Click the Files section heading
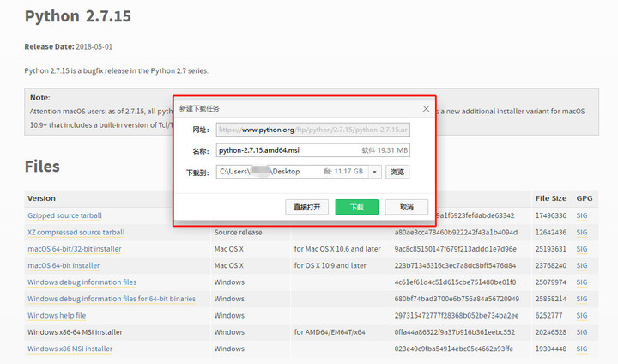Image resolution: width=618 pixels, height=364 pixels. coord(42,167)
